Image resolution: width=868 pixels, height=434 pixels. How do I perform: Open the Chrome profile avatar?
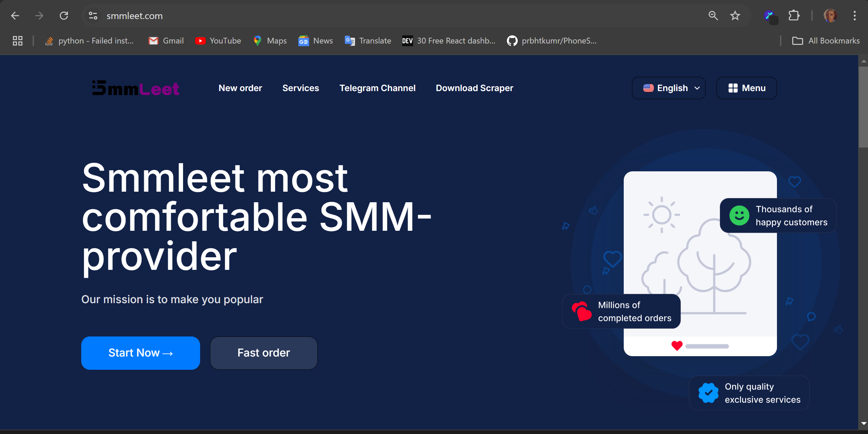coord(830,16)
